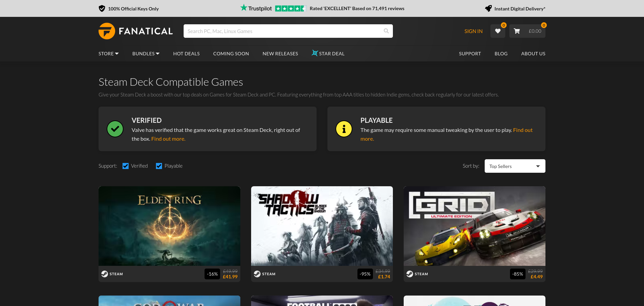Click the SIGN IN link
Viewport: 644px width, 306px height.
pos(473,31)
